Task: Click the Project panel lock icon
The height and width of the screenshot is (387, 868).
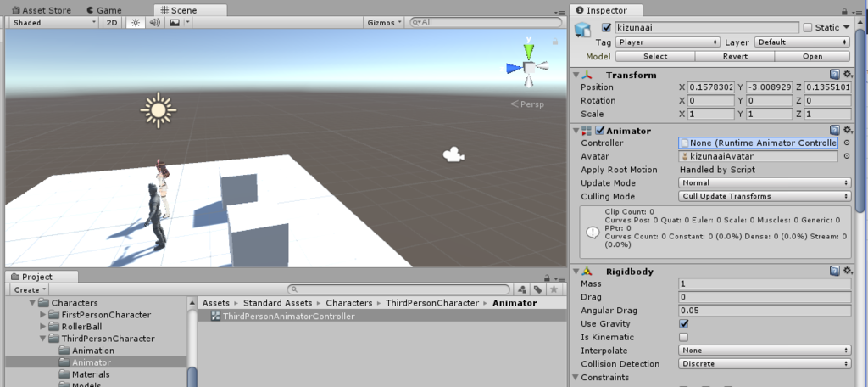Action: (547, 278)
